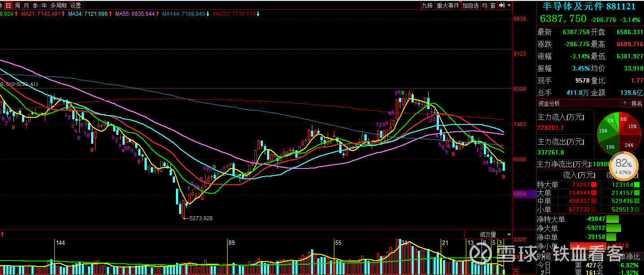644x275 pixels.
Task: Click the volume marker labeled 89
Action: 232,243
